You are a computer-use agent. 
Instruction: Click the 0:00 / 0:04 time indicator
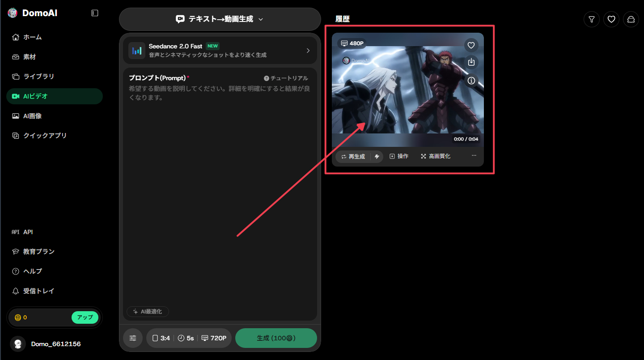[x=466, y=139]
